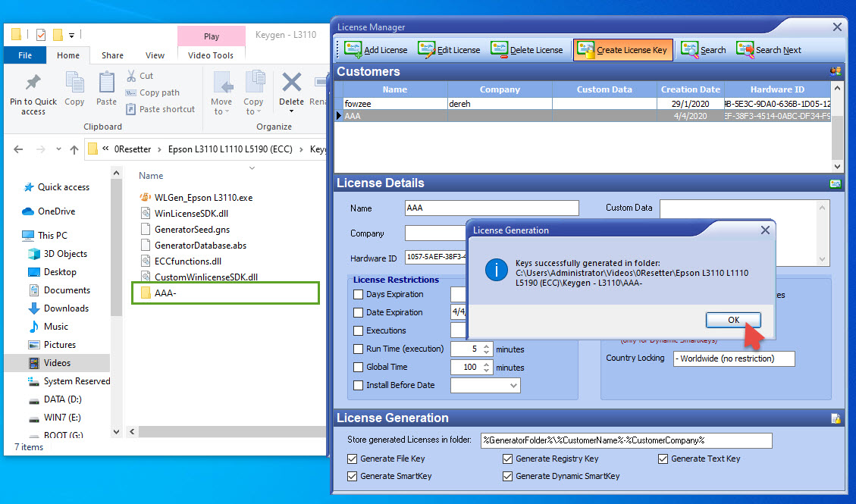Toggle the Executions checkbox
The width and height of the screenshot is (856, 504).
(x=358, y=330)
